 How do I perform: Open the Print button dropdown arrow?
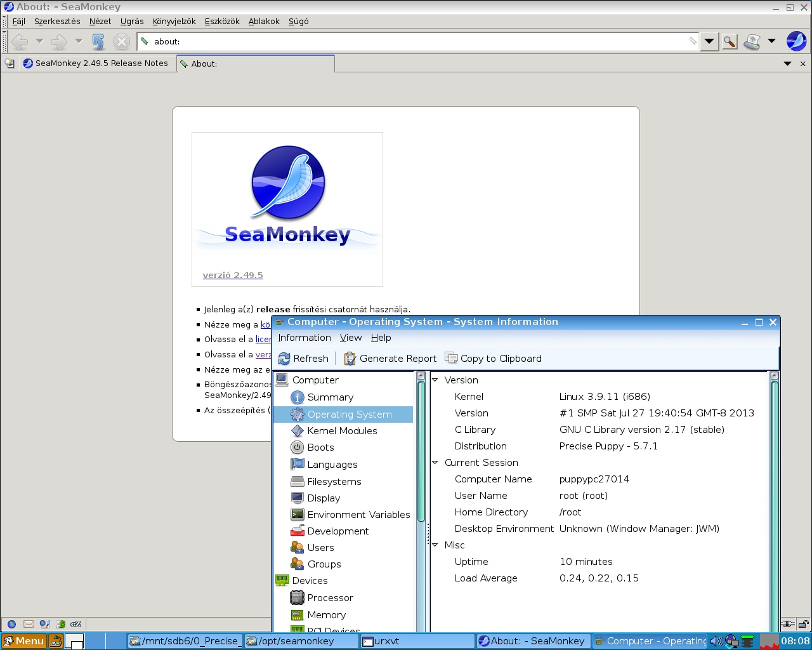(x=771, y=41)
